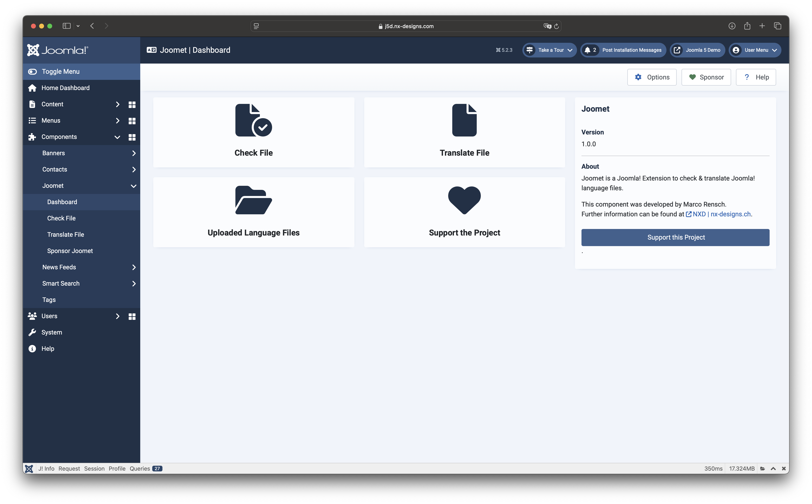This screenshot has height=504, width=812.
Task: Click the Safari sidebar toggle icon
Action: [67, 26]
